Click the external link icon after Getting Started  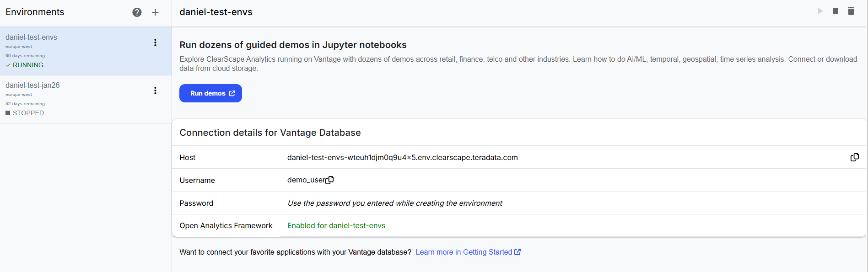(518, 252)
